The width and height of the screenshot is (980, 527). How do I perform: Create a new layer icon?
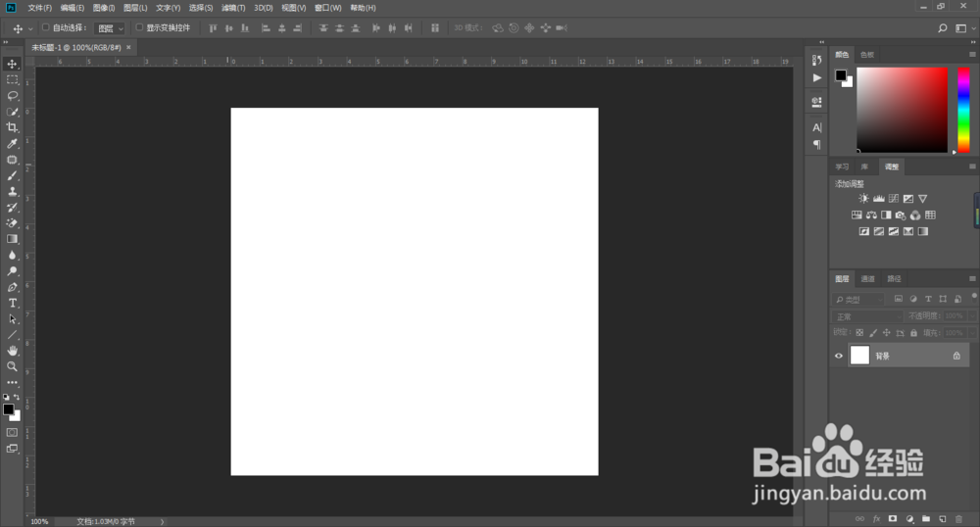tap(943, 519)
